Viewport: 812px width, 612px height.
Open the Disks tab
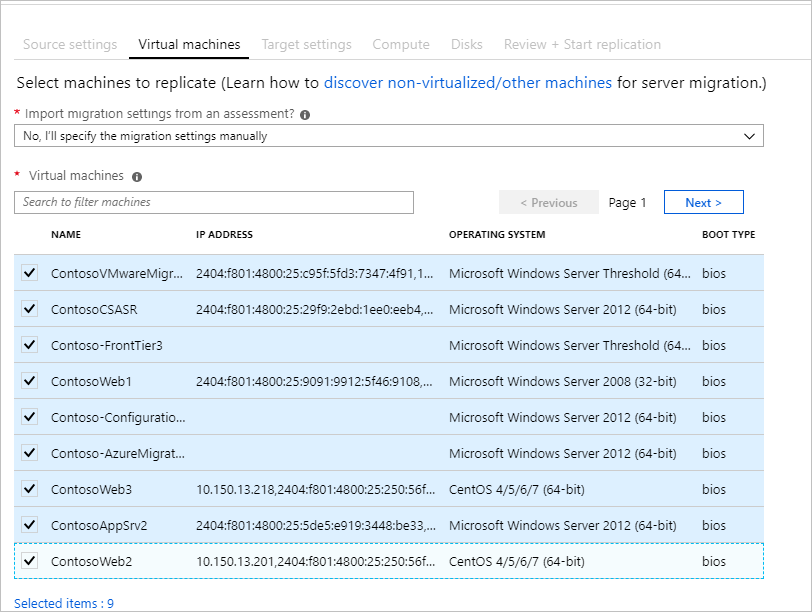pyautogui.click(x=467, y=45)
